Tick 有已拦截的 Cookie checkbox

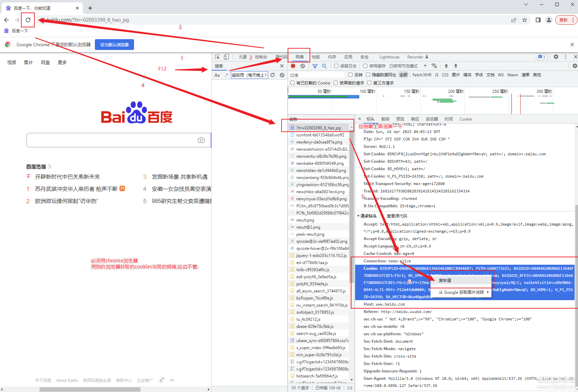(292, 83)
